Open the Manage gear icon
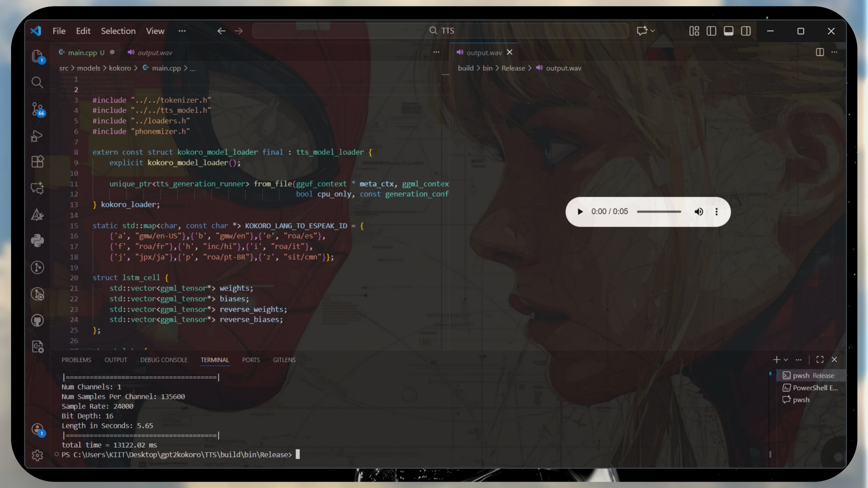Viewport: 868px width, 488px height. pyautogui.click(x=37, y=455)
